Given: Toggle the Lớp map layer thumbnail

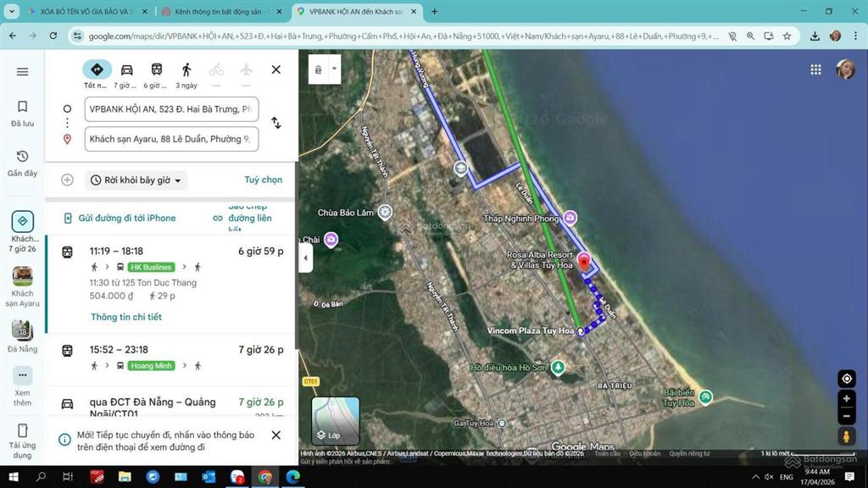Looking at the screenshot, I should coord(336,421).
